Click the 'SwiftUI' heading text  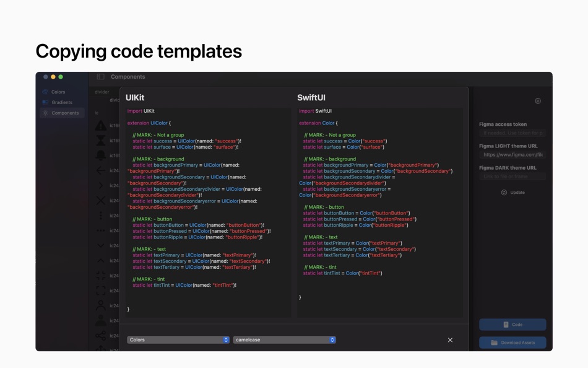pyautogui.click(x=311, y=98)
